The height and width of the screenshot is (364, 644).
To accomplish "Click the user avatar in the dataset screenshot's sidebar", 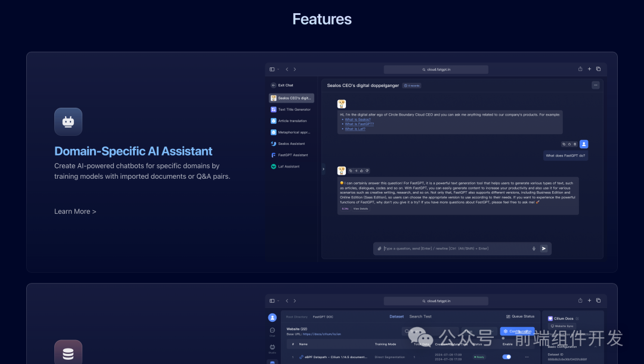I will tap(273, 318).
